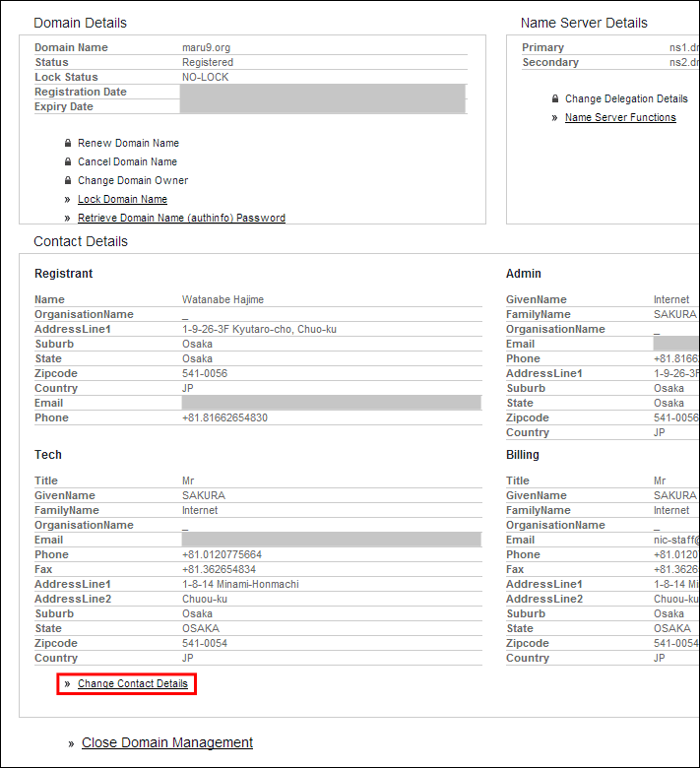Click the arrow bullet before Close Domain Management
This screenshot has width=700, height=768.
[x=71, y=743]
